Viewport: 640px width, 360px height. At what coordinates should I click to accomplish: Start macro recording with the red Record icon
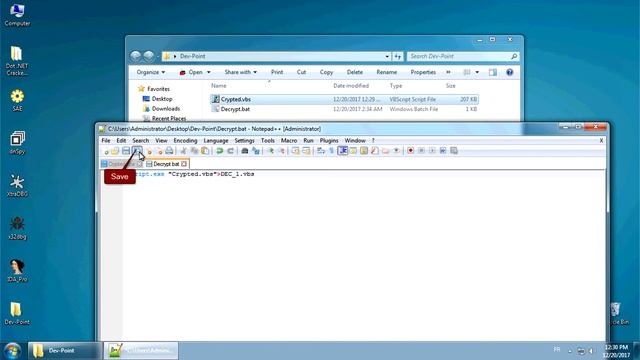[x=410, y=151]
